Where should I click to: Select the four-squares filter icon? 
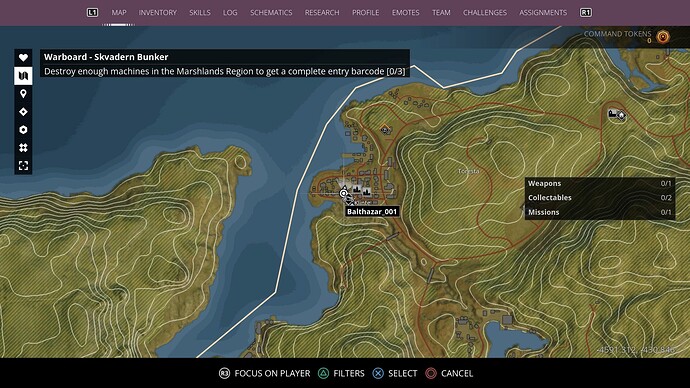(23, 148)
